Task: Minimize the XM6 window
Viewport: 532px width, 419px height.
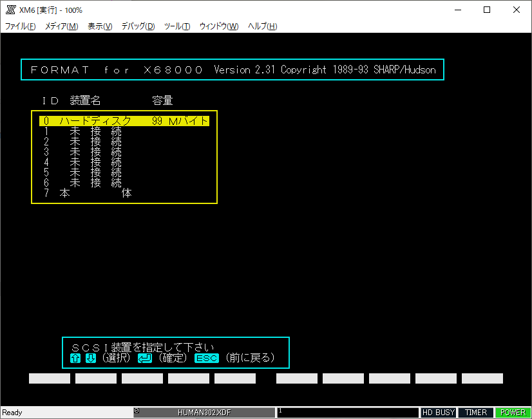Action: pos(458,10)
